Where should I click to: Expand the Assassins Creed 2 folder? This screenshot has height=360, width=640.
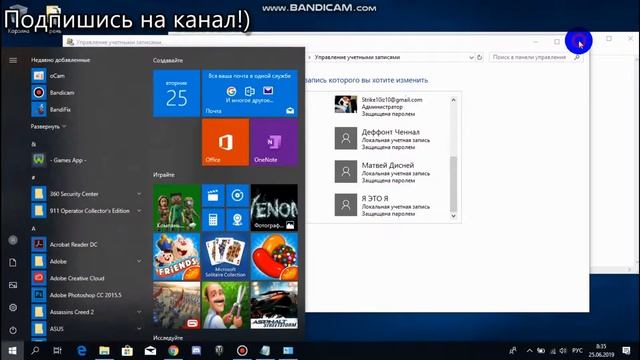tap(86, 312)
